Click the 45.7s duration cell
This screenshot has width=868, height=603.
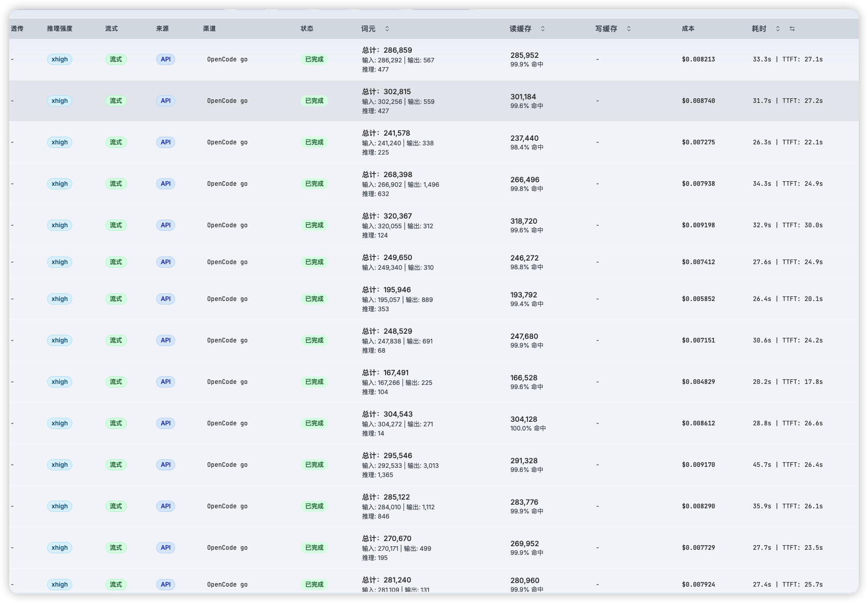coord(761,465)
